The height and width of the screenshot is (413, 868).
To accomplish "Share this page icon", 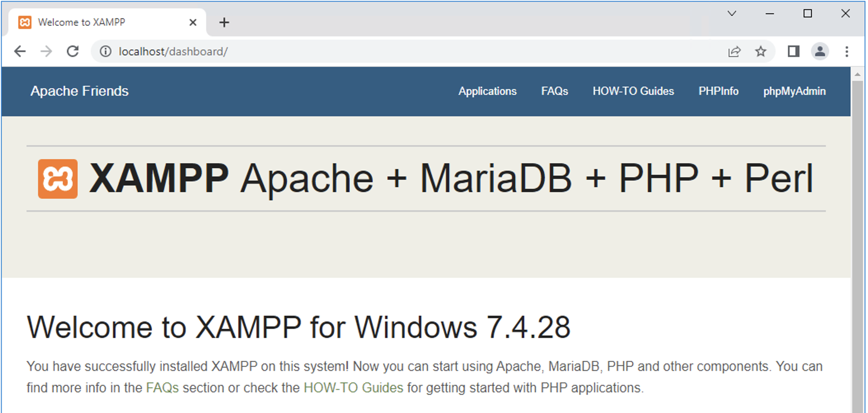I will (x=734, y=52).
